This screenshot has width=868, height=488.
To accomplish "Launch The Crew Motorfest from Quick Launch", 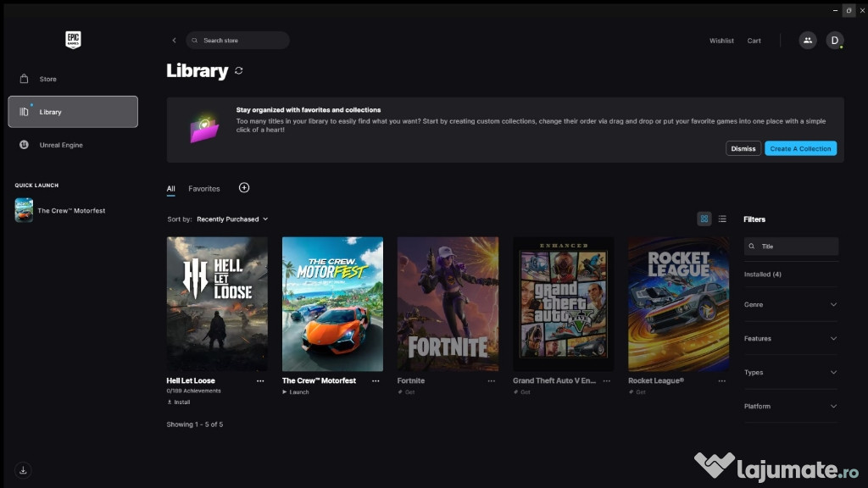I will coord(60,210).
